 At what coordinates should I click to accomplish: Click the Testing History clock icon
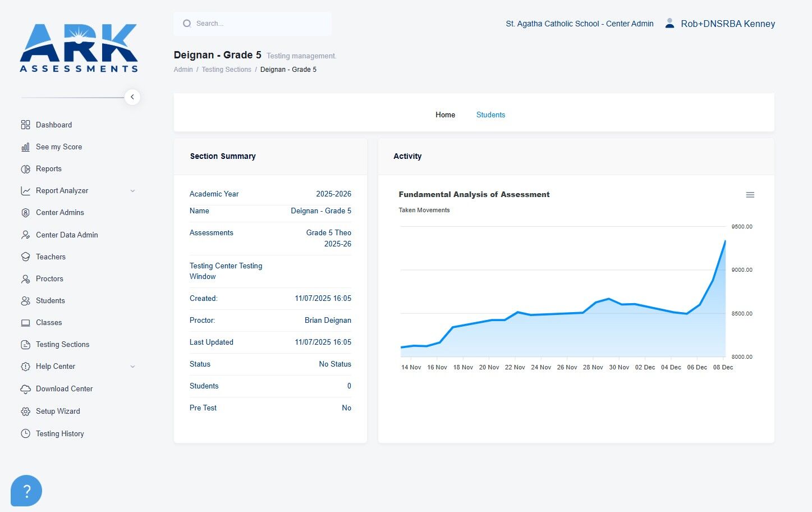[x=25, y=433]
